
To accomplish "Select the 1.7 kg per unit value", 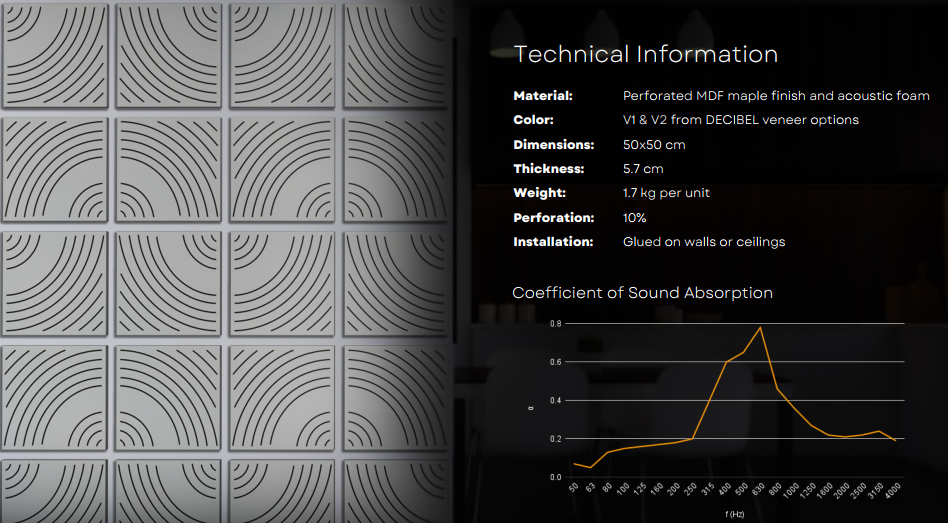I will (666, 193).
